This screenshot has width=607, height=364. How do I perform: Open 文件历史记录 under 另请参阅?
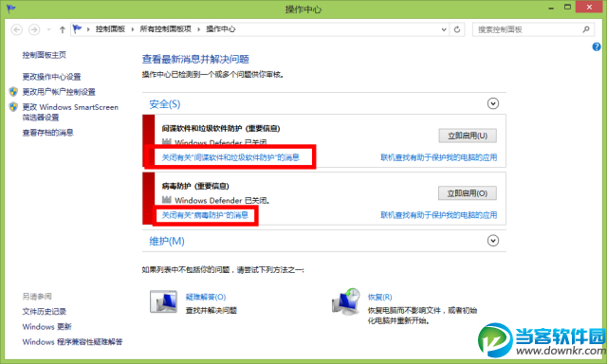coord(45,312)
